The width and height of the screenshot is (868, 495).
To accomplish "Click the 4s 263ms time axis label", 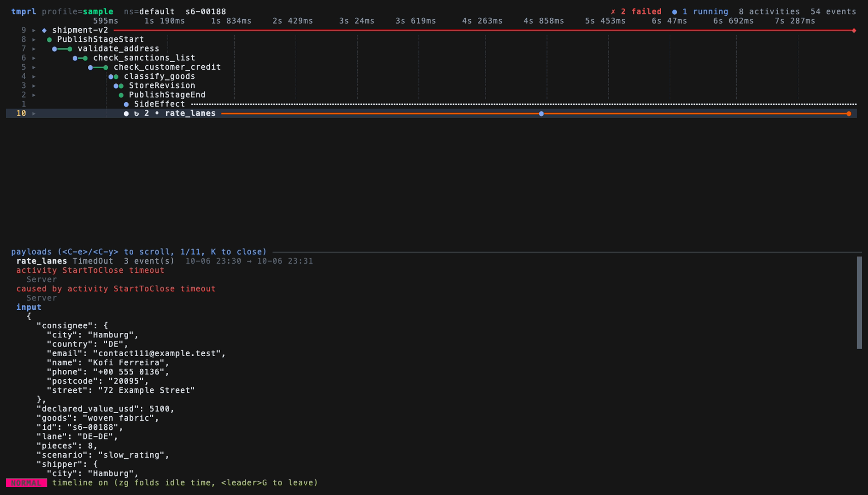I will pos(482,21).
